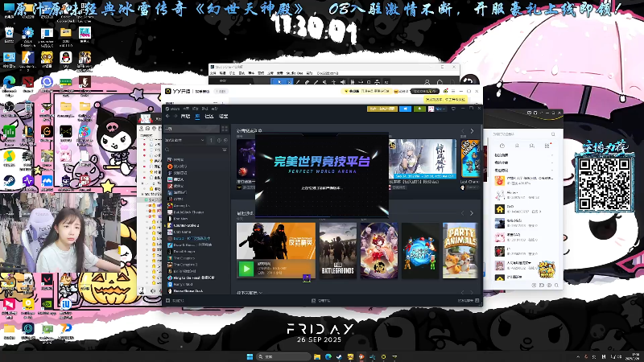Screen dimensions: 644x362
Task: Click the library search field in Steam sidebar
Action: (193, 150)
